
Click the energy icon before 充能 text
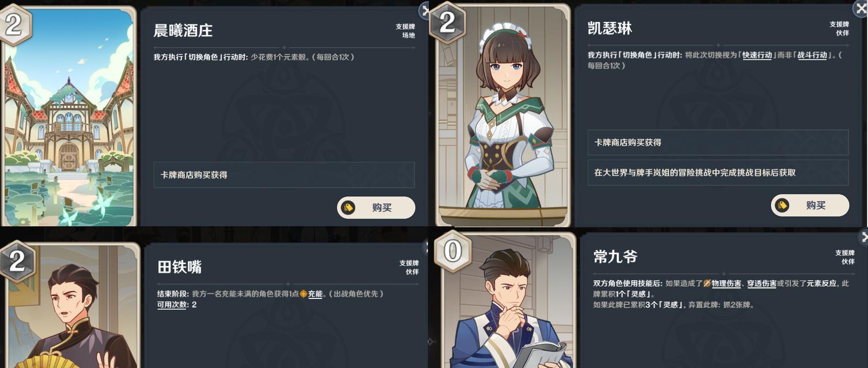303,294
